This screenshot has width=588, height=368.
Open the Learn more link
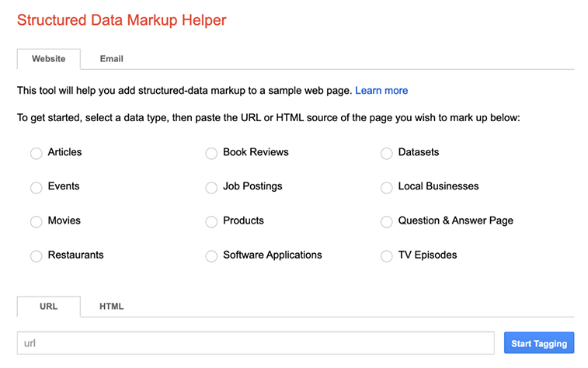[x=381, y=91]
